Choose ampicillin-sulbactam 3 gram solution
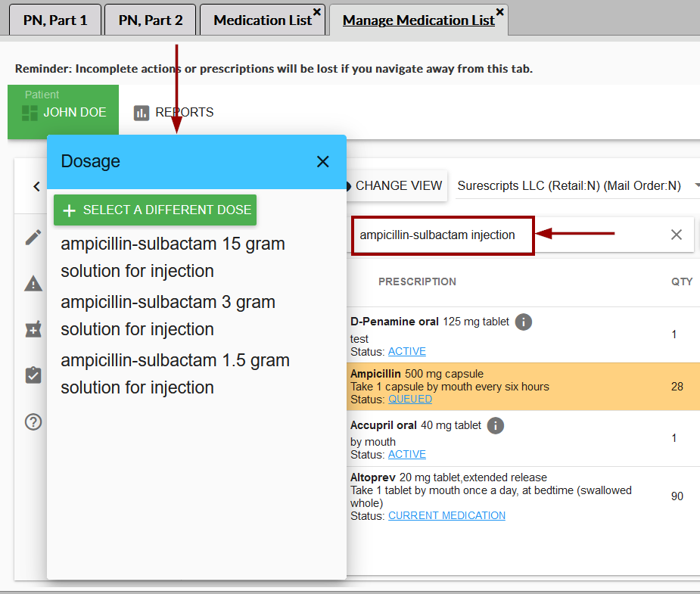 pyautogui.click(x=168, y=316)
